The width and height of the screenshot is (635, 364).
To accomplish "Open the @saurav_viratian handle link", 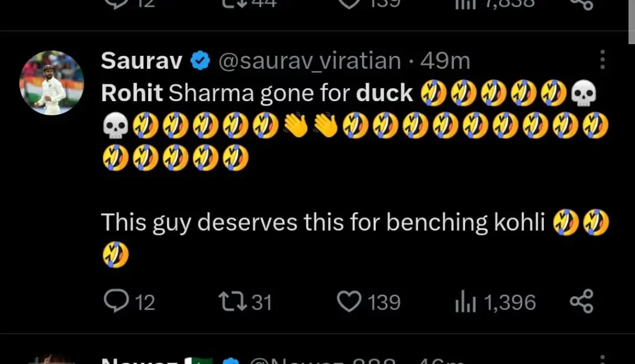I will point(309,61).
